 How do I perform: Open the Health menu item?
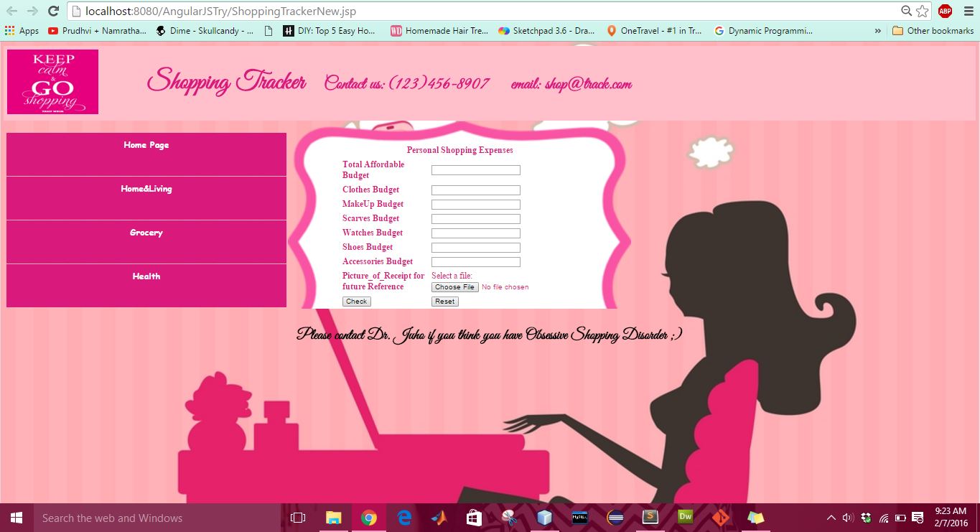pyautogui.click(x=146, y=276)
